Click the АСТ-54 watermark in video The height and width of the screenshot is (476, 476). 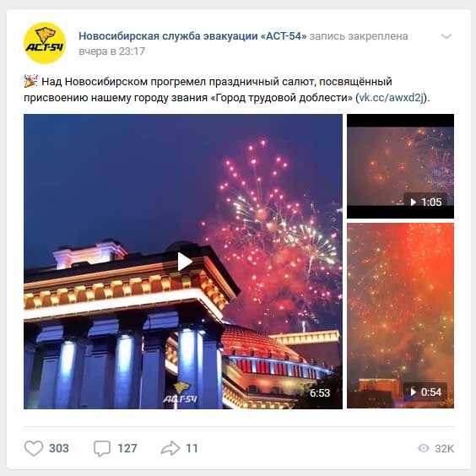click(181, 392)
